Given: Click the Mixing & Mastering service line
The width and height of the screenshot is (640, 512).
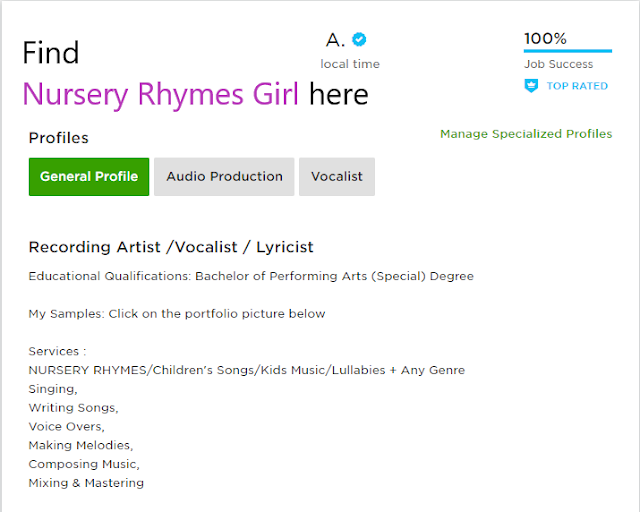Looking at the screenshot, I should 86,483.
